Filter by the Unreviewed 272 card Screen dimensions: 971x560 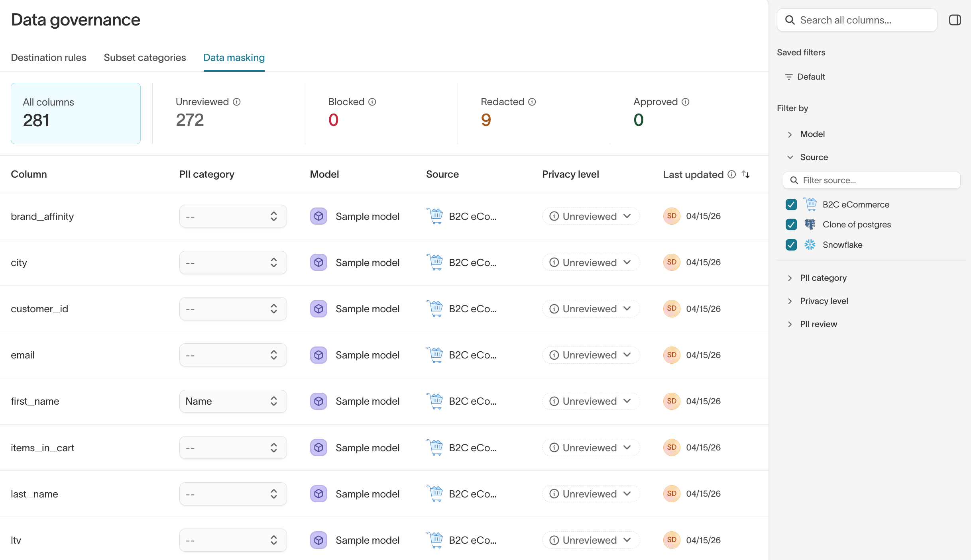[x=229, y=114]
